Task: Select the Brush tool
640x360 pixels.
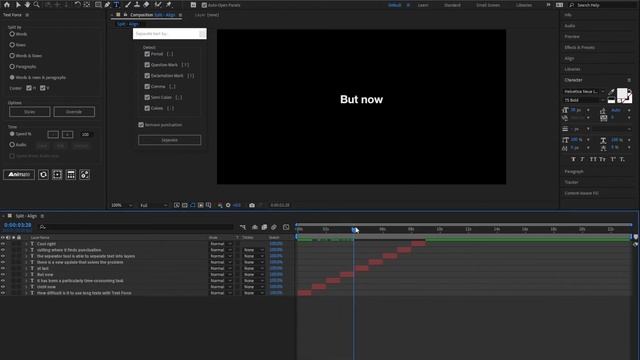Action: click(128, 5)
